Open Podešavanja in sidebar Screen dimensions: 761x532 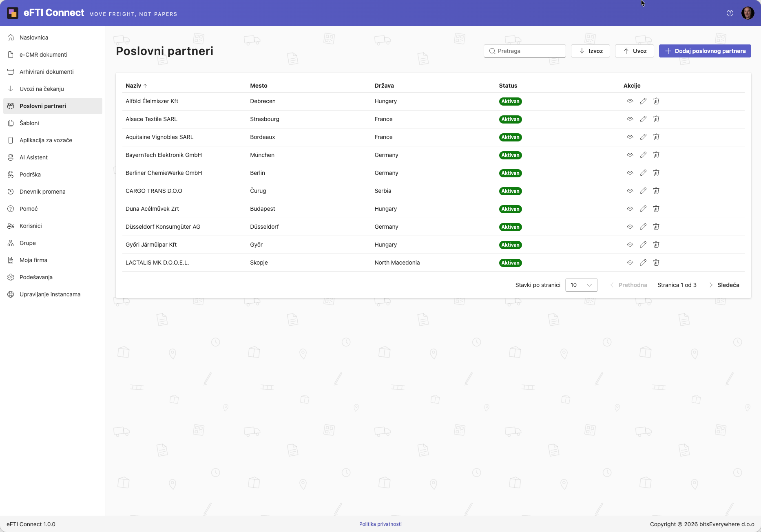(53, 277)
